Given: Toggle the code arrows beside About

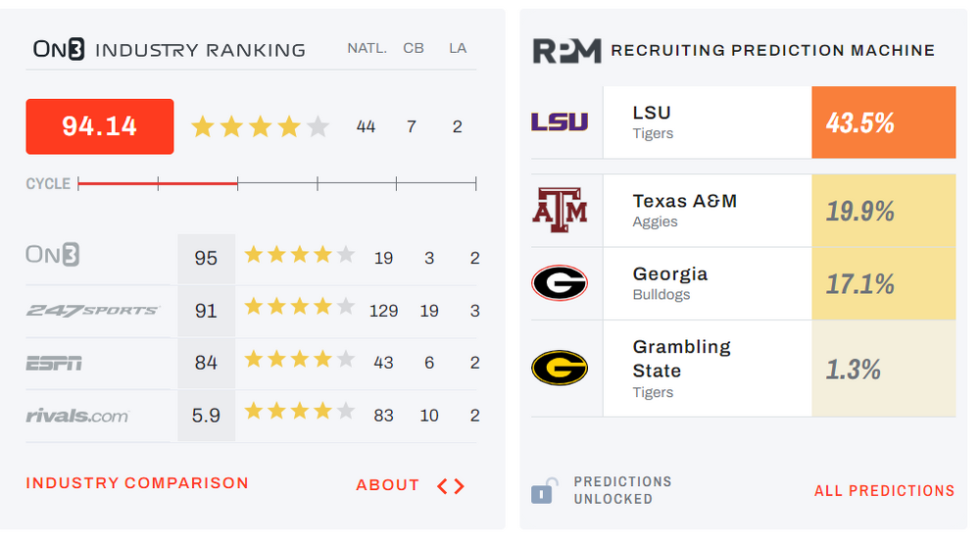Looking at the screenshot, I should pos(451,486).
